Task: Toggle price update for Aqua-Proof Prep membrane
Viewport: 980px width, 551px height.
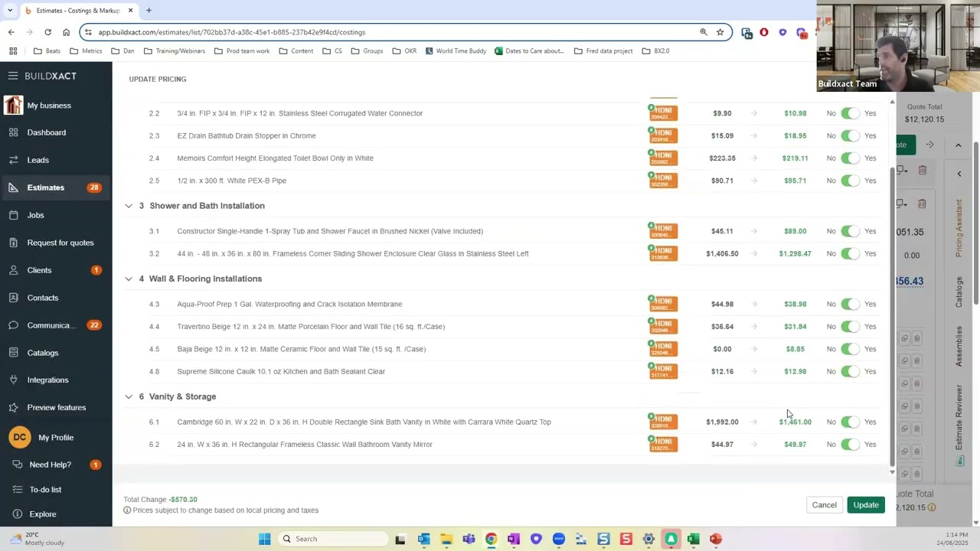Action: click(x=851, y=304)
